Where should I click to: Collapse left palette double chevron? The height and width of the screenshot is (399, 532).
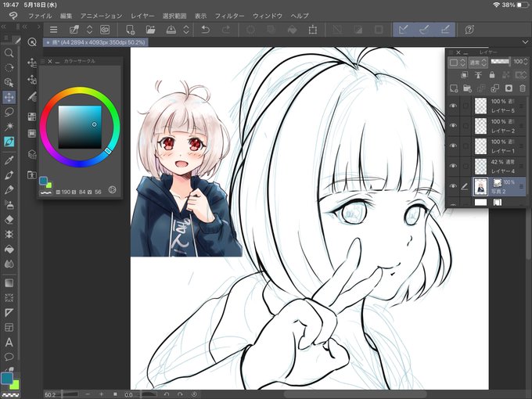[3, 26]
